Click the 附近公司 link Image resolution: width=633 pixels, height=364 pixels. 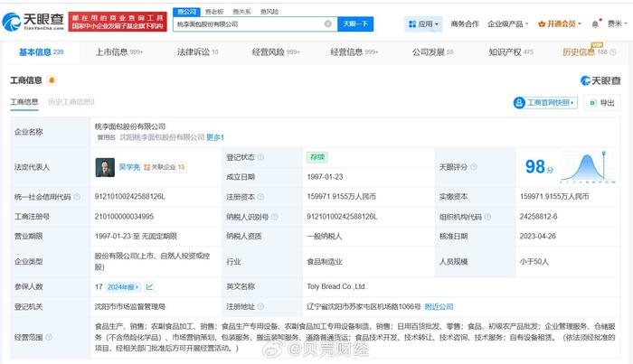pyautogui.click(x=439, y=307)
